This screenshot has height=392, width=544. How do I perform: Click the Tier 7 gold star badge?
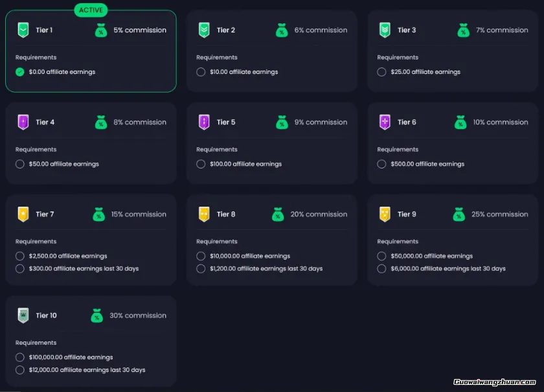[23, 214]
